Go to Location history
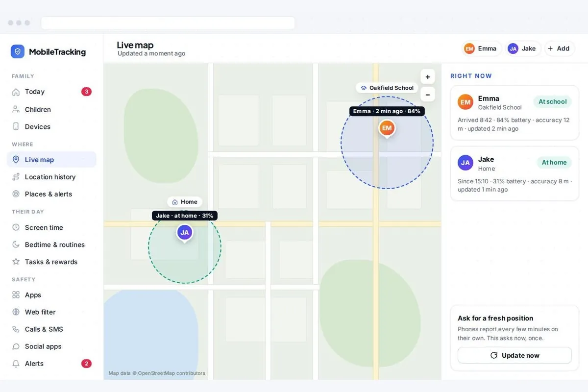 (51, 177)
